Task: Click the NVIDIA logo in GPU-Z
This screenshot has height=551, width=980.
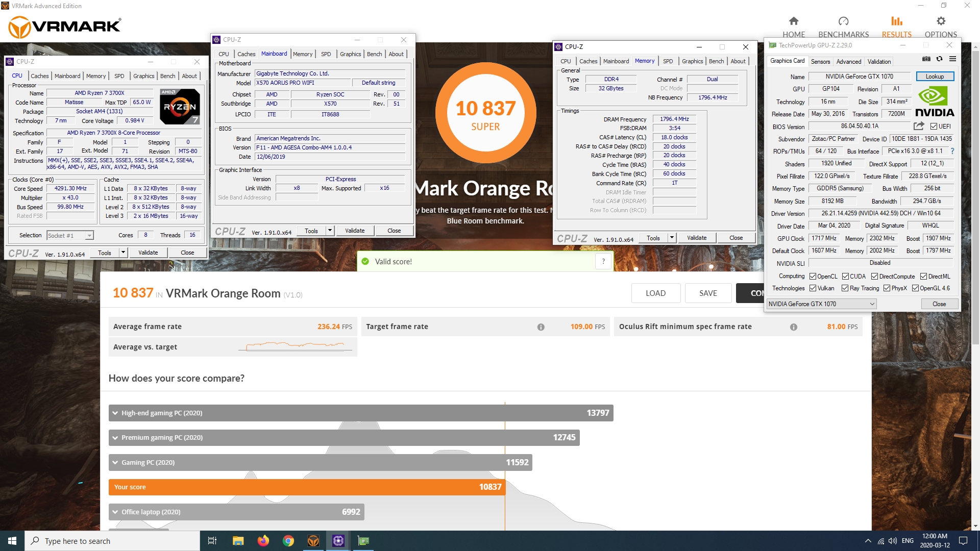Action: (x=934, y=102)
